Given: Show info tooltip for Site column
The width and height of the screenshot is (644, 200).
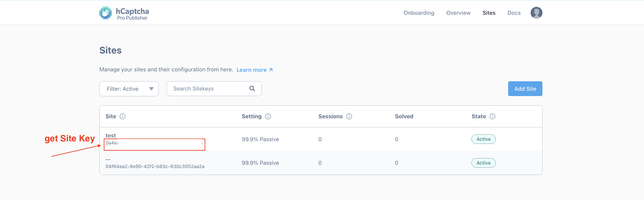Looking at the screenshot, I should [x=122, y=116].
